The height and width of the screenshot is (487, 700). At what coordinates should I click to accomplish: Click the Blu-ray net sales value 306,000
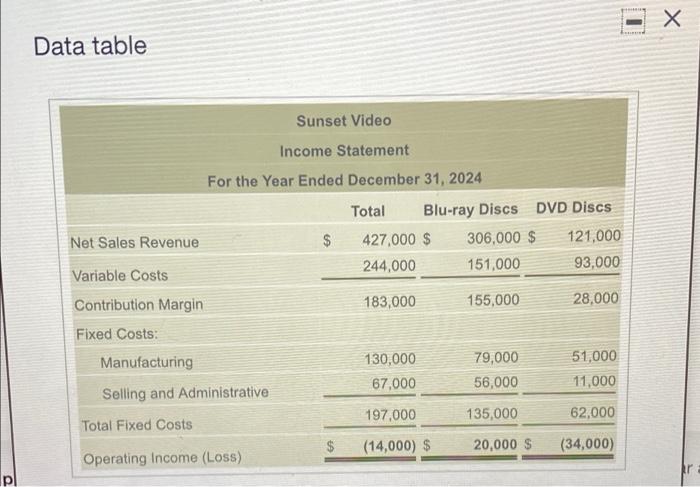pyautogui.click(x=494, y=238)
